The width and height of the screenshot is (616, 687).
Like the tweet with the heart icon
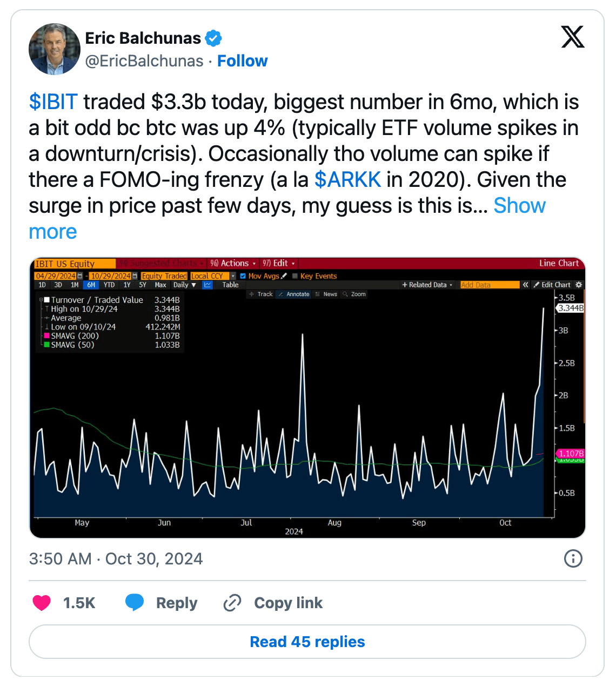(42, 603)
